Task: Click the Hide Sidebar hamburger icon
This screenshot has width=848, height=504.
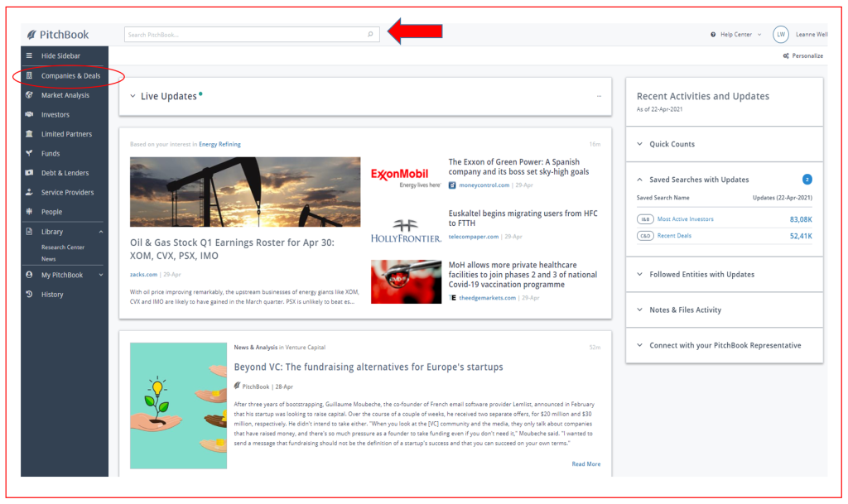Action: (29, 55)
